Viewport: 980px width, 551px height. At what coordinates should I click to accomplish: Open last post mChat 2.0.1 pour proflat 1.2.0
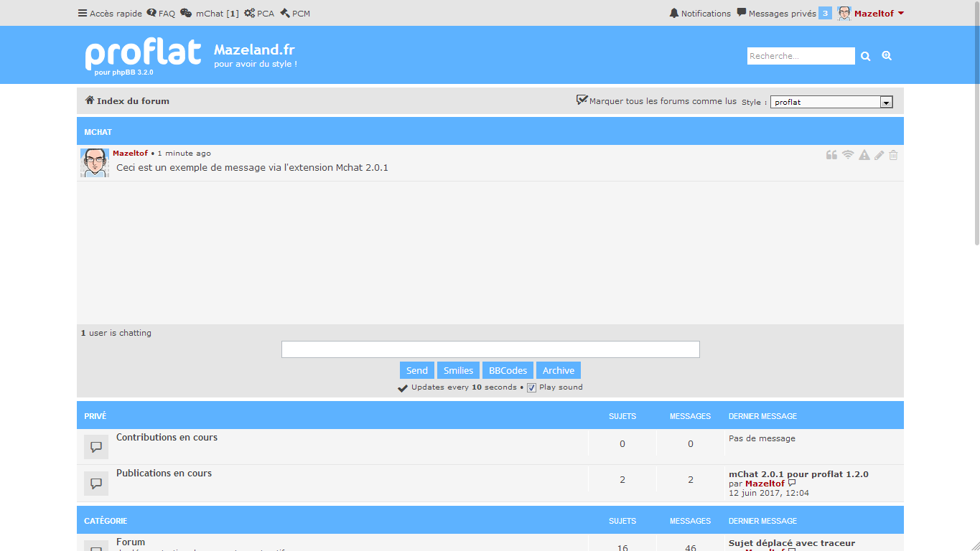(x=798, y=474)
